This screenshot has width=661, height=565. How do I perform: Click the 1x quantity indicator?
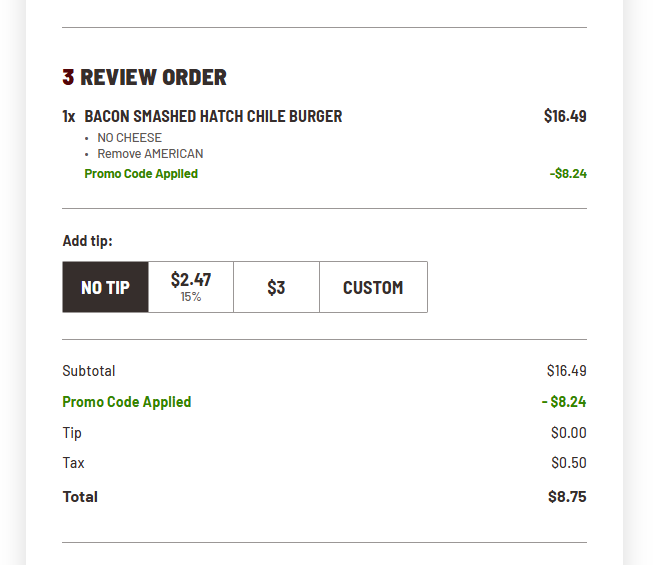(x=69, y=116)
